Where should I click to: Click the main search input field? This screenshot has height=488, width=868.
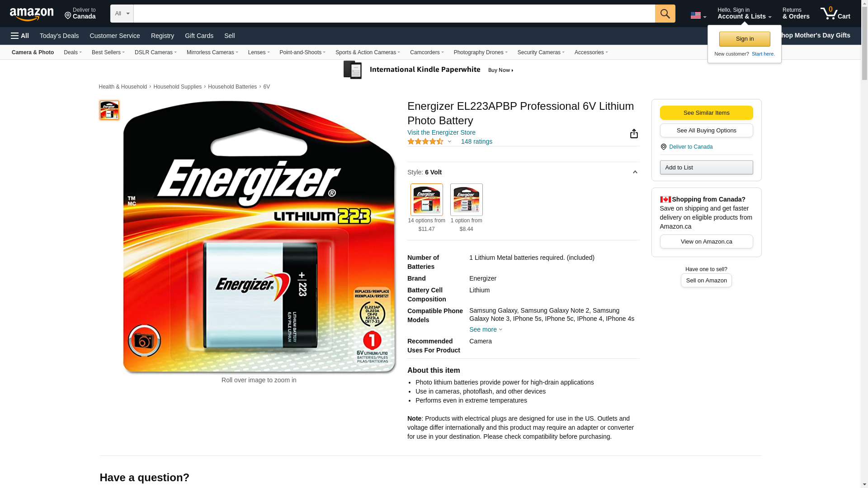pos(394,14)
